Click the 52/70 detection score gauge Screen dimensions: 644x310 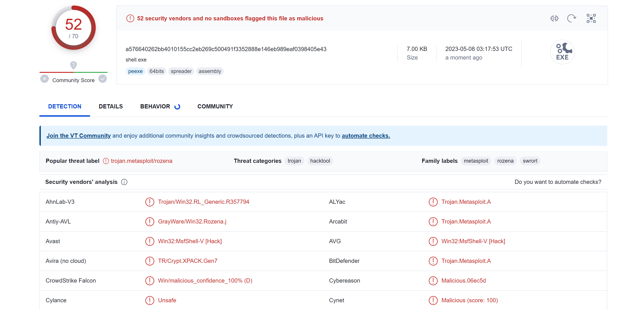(74, 28)
